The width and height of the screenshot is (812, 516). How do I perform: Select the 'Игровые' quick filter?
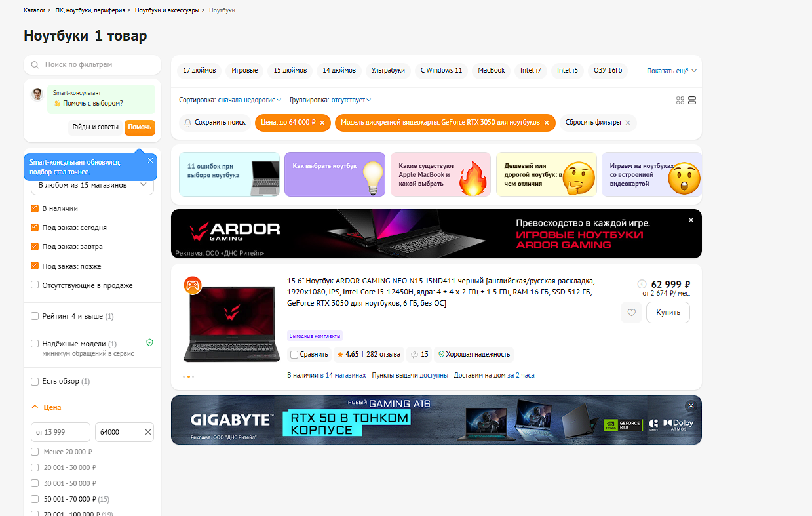244,71
